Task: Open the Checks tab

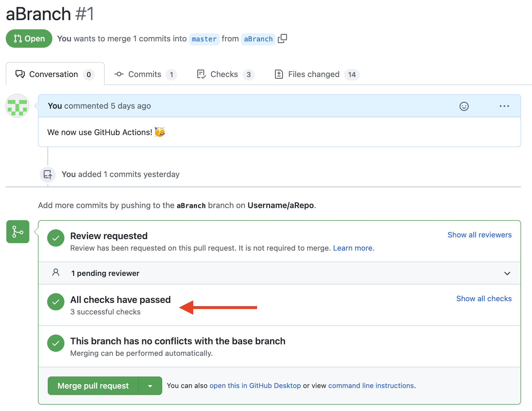Action: [x=226, y=74]
